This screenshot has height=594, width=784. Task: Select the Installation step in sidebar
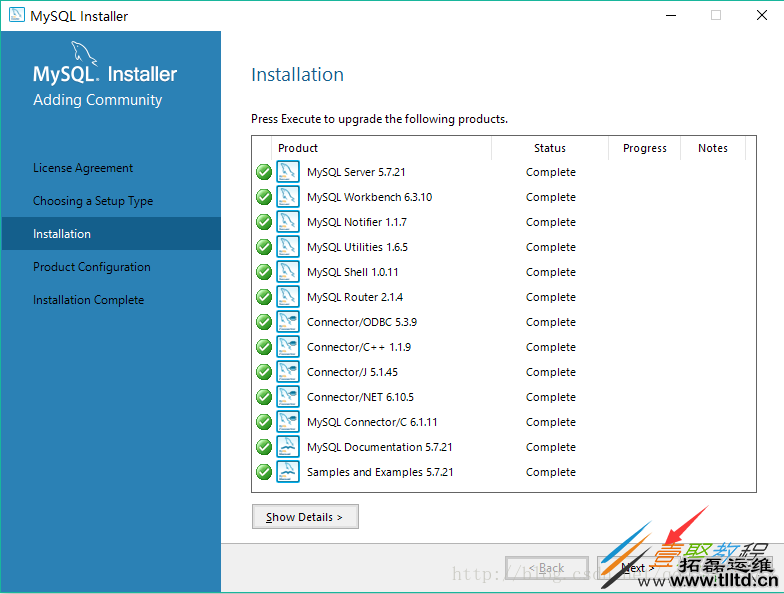pyautogui.click(x=111, y=234)
